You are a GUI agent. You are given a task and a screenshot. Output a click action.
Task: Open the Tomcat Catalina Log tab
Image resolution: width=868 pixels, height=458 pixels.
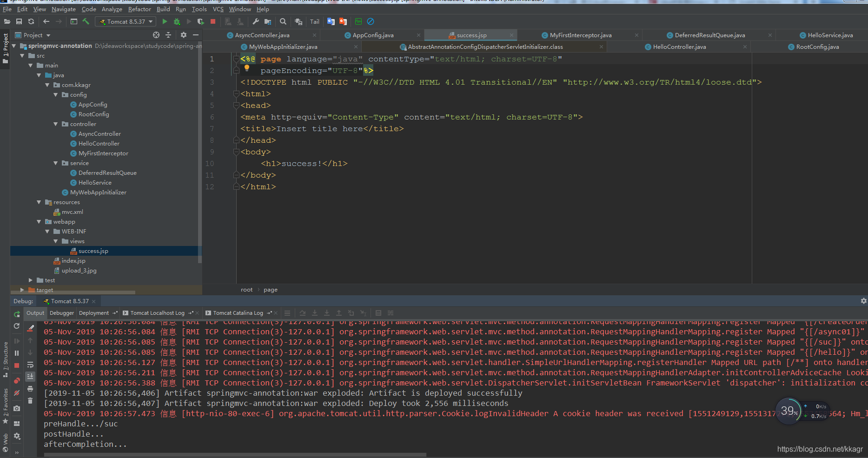[x=238, y=313]
